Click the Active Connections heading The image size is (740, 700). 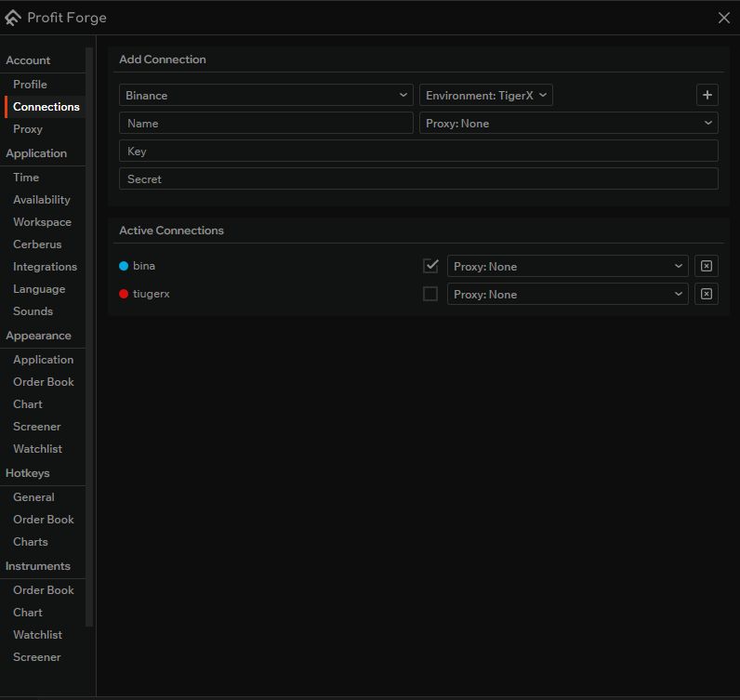171,231
